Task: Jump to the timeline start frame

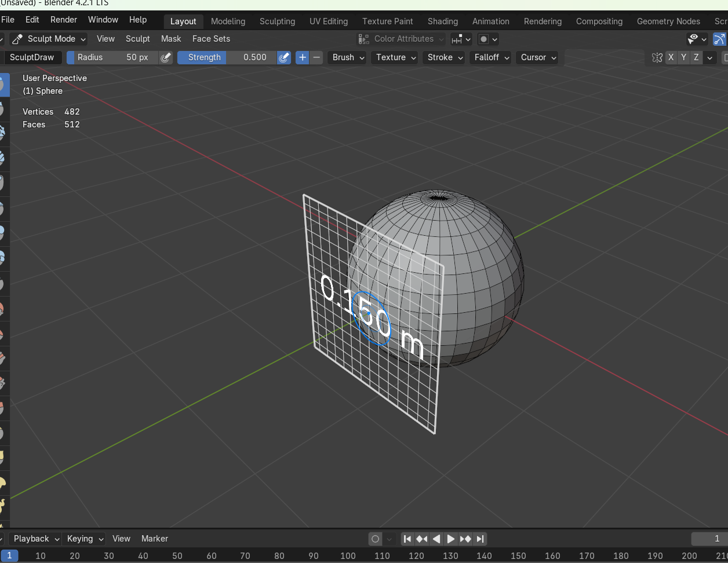Action: click(x=407, y=539)
